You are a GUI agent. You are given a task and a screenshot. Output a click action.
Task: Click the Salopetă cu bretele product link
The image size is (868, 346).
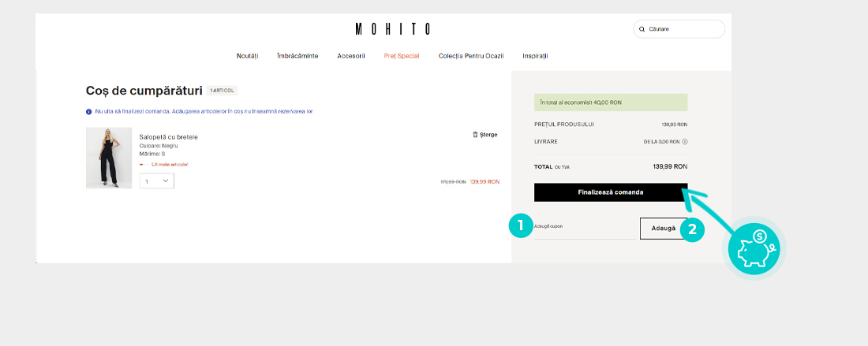(168, 137)
